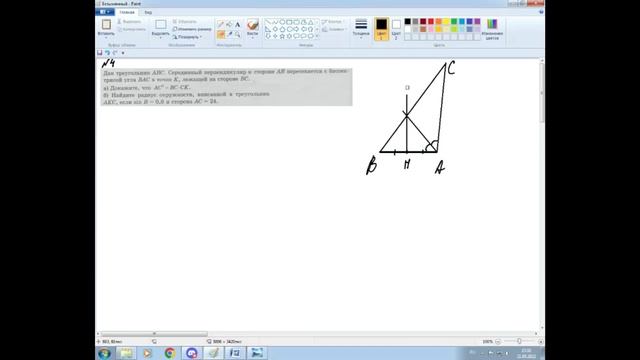Open the File Explorer taskbar icon

[126, 353]
